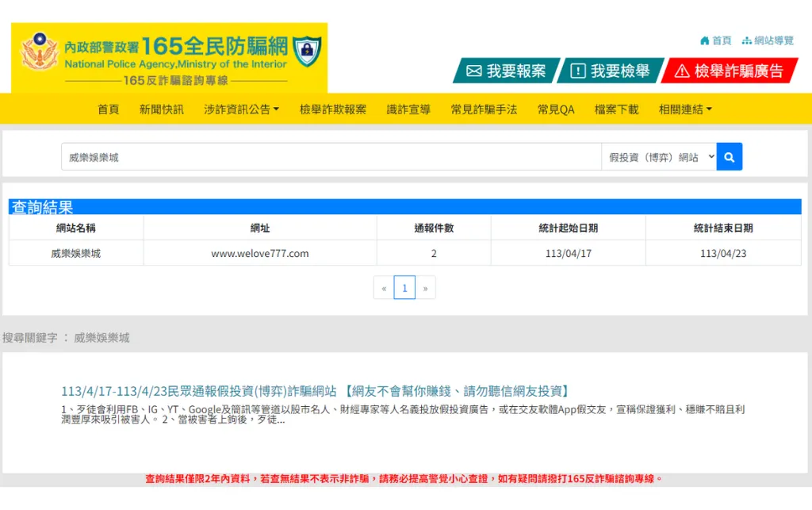Click the envelope icon on 我要報案
This screenshot has height=510, width=812.
pos(476,71)
